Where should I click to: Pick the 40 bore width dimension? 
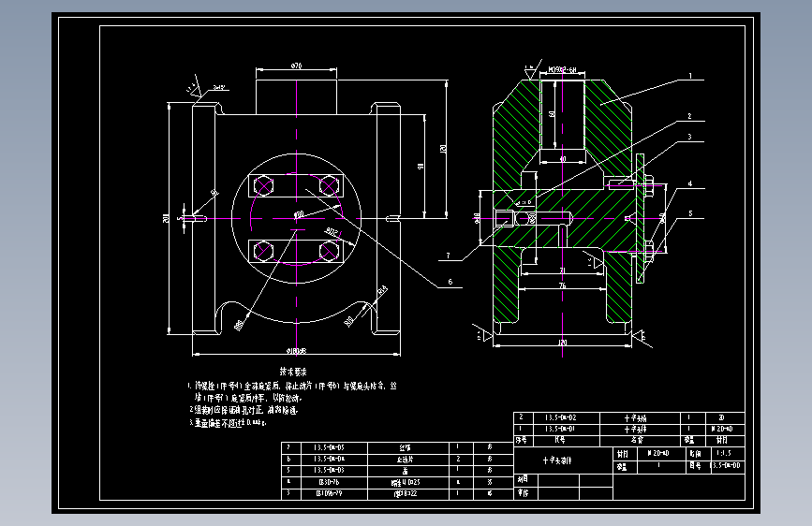tap(563, 159)
